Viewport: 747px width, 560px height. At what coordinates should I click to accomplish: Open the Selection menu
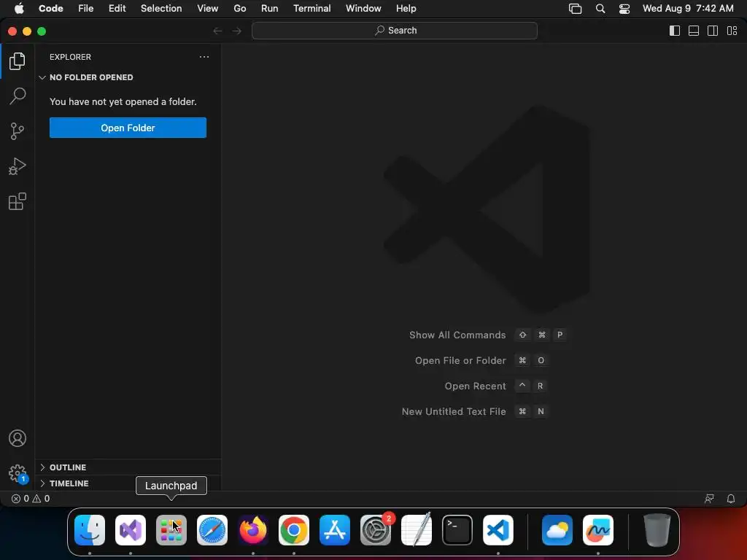click(161, 9)
